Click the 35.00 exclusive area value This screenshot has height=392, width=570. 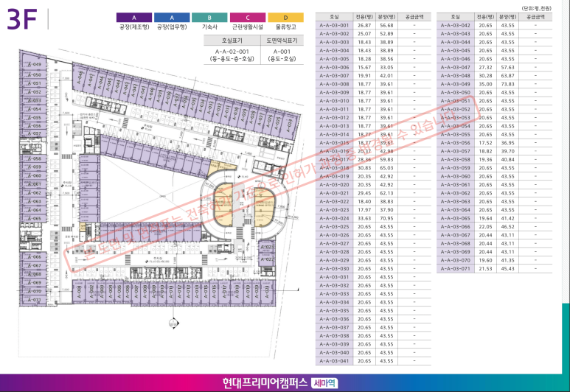(485, 84)
